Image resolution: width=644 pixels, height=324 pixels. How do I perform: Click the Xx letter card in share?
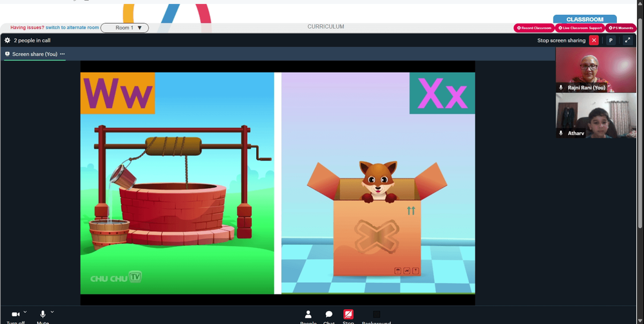[442, 93]
